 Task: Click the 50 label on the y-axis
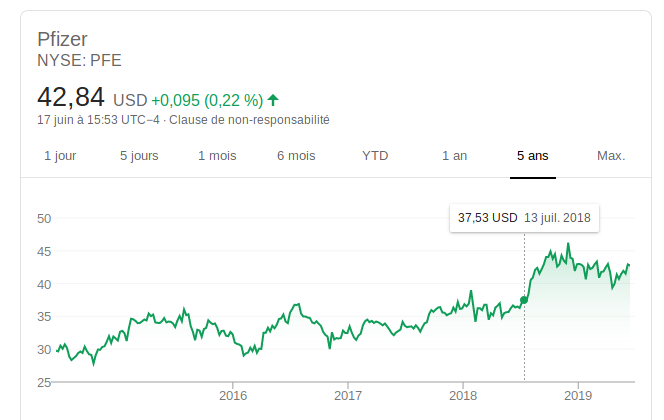pos(43,218)
